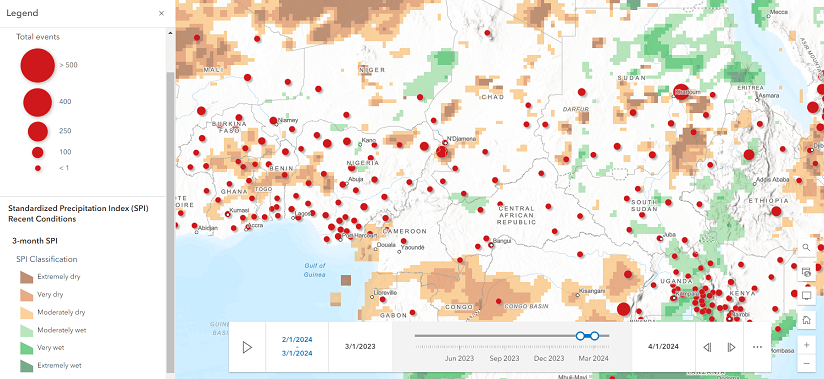Viewport: 824px width, 379px height.
Task: Click left handle of time range slider
Action: pos(580,335)
